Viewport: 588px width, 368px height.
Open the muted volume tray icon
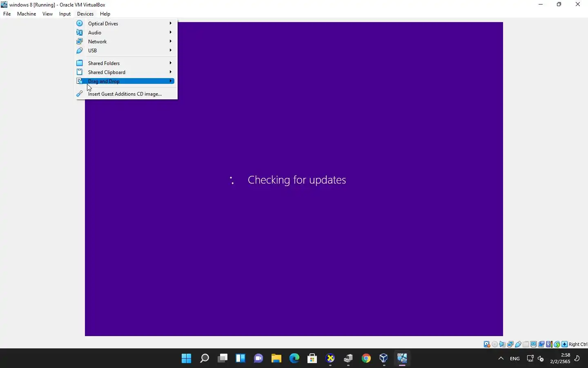click(x=541, y=359)
